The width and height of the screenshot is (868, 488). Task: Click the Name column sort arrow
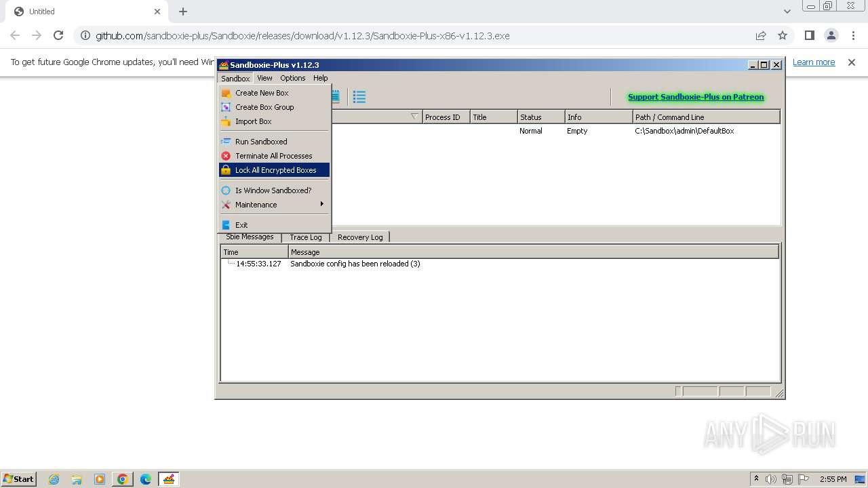414,117
